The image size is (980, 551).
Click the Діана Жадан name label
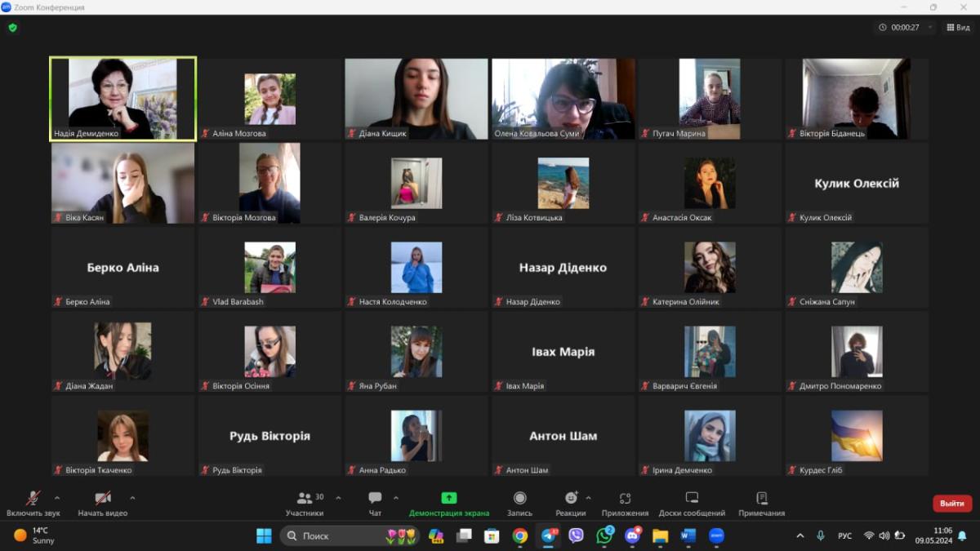click(89, 386)
